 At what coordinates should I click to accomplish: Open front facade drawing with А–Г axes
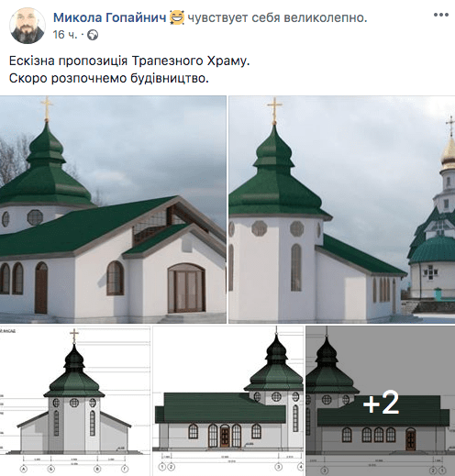pyautogui.click(x=75, y=401)
